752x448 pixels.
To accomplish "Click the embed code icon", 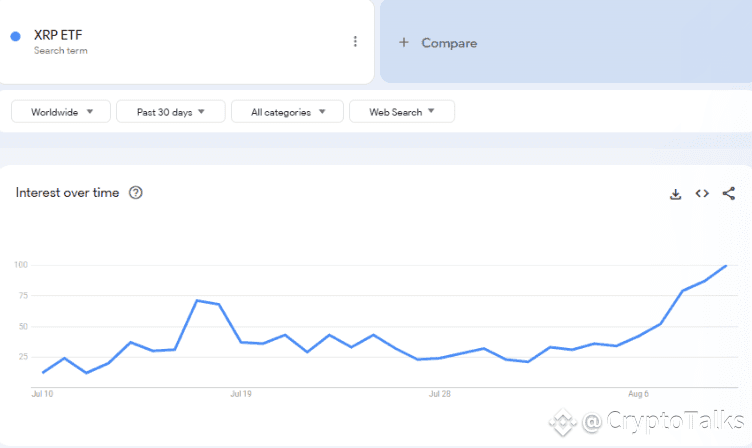I will (x=702, y=194).
